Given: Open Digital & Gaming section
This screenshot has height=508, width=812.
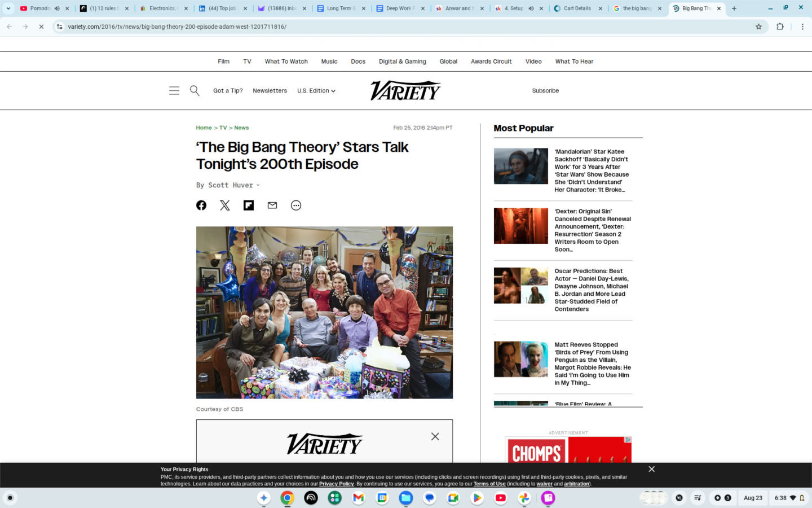Looking at the screenshot, I should (403, 62).
